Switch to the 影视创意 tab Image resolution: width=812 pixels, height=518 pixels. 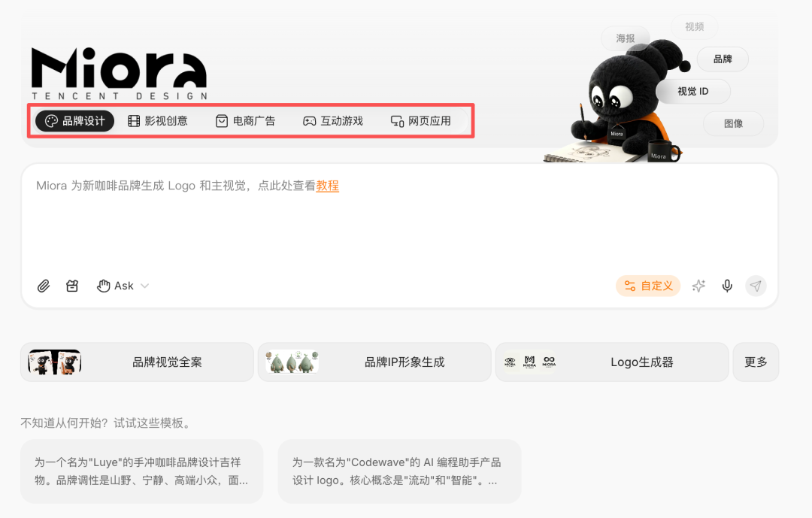[x=157, y=121]
